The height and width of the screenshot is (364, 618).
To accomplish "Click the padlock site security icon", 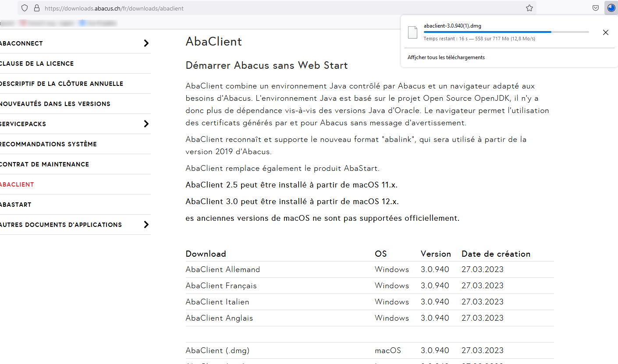I will (36, 8).
